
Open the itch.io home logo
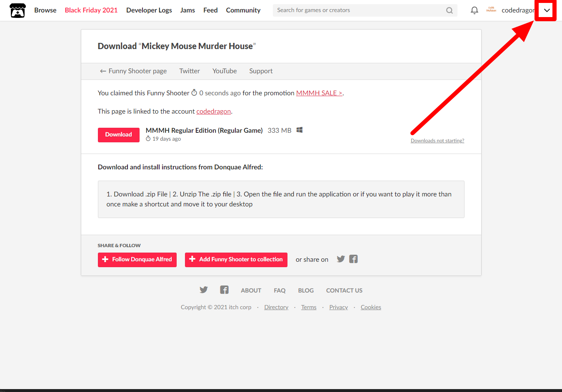click(x=17, y=10)
